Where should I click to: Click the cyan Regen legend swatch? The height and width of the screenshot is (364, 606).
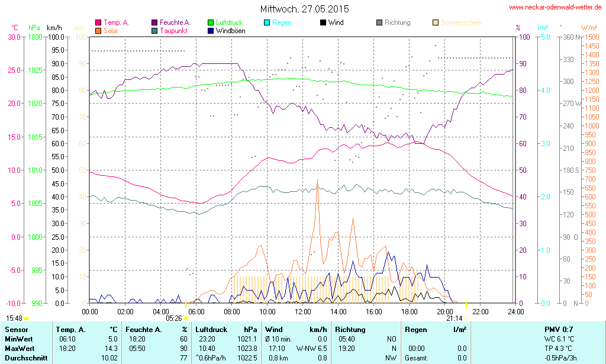267,22
